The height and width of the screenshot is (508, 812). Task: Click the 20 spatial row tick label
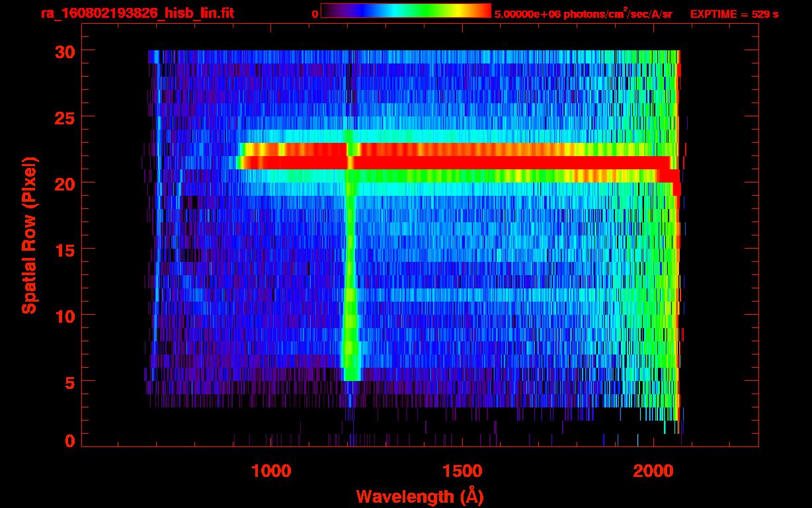65,183
